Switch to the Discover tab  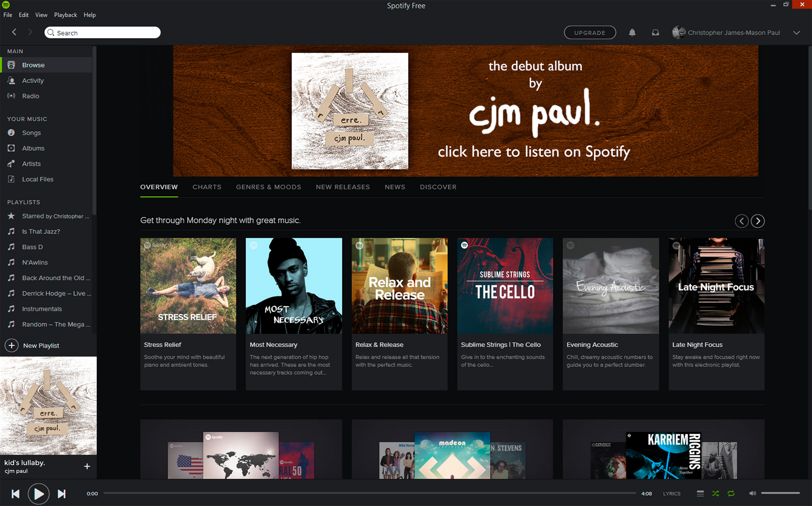(438, 187)
